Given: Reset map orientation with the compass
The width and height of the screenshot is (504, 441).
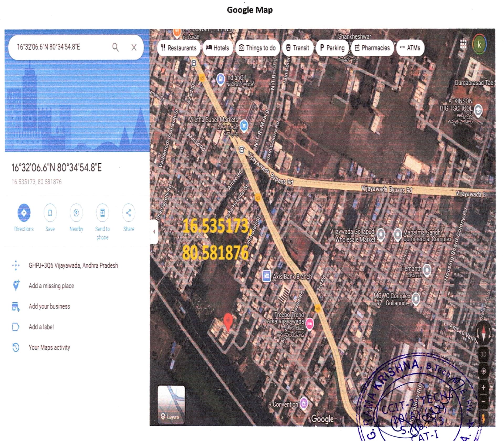Looking at the screenshot, I should pos(484,332).
